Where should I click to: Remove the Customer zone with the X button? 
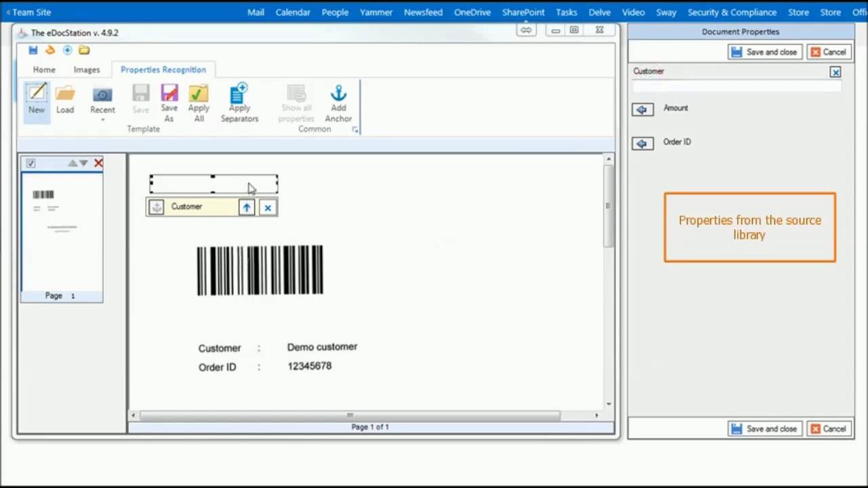pos(268,208)
